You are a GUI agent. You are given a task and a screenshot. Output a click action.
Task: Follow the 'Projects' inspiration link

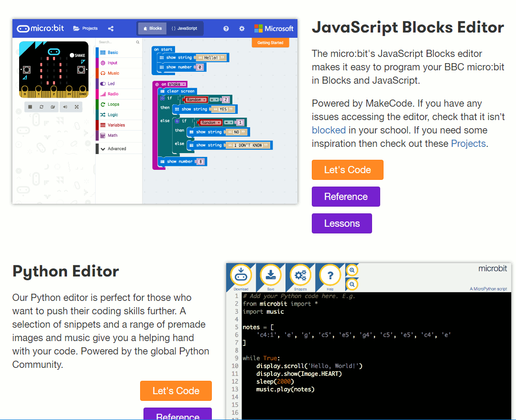(x=468, y=144)
